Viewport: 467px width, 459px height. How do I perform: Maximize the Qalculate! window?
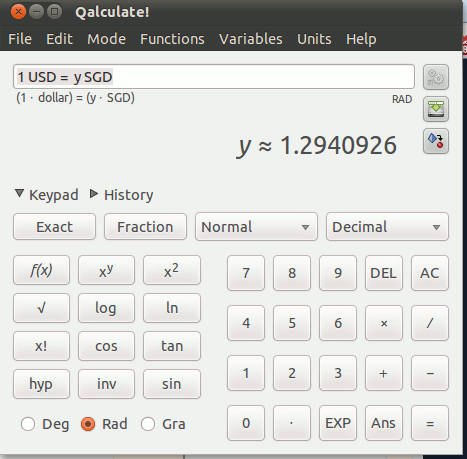click(x=54, y=12)
